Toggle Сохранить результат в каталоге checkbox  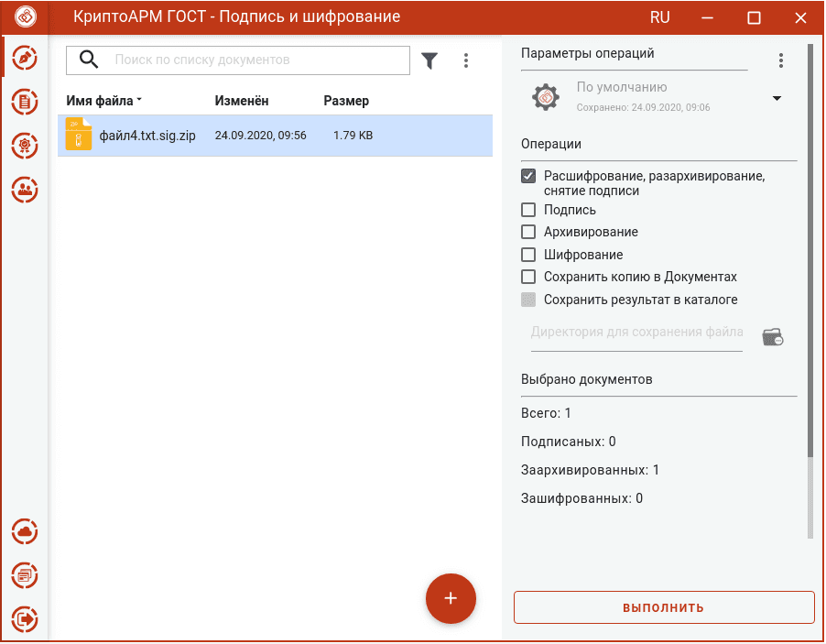pos(528,300)
